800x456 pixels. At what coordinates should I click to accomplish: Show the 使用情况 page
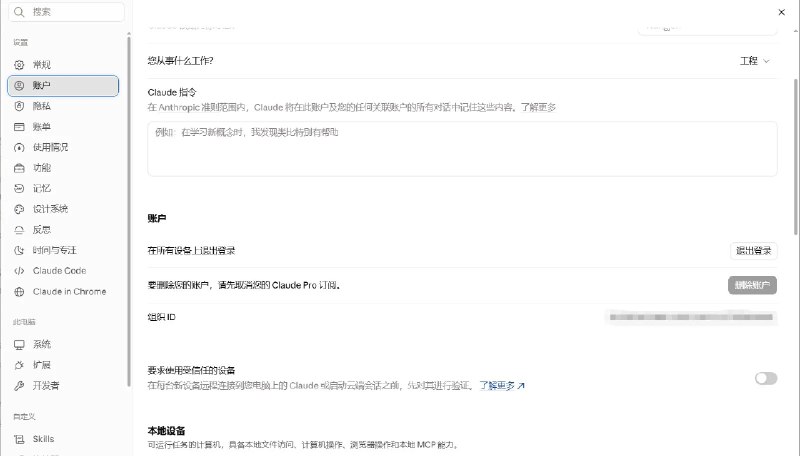pos(63,147)
